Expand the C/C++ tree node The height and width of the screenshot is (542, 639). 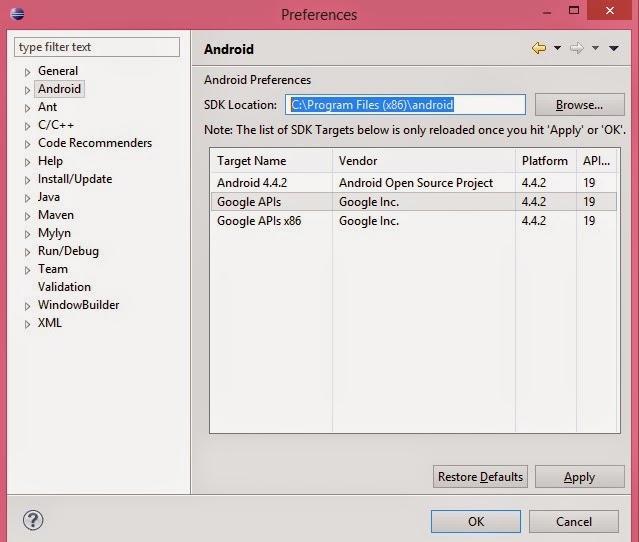click(x=27, y=126)
